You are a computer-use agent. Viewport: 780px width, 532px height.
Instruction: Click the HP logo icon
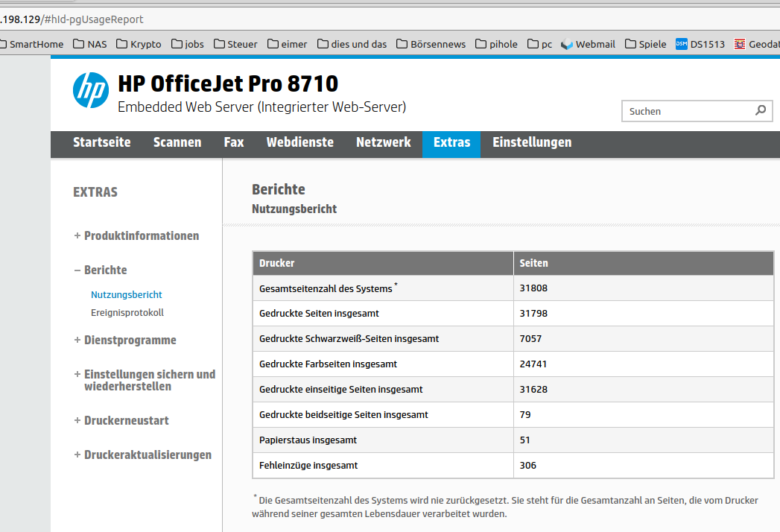coord(91,90)
